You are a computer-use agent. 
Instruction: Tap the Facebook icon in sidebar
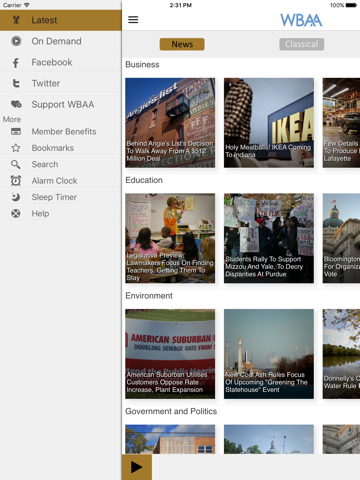(16, 62)
